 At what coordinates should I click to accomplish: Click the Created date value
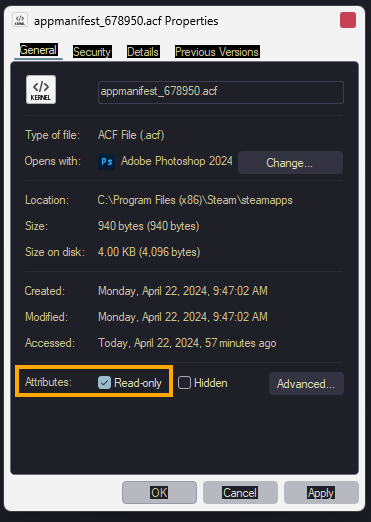coord(183,291)
